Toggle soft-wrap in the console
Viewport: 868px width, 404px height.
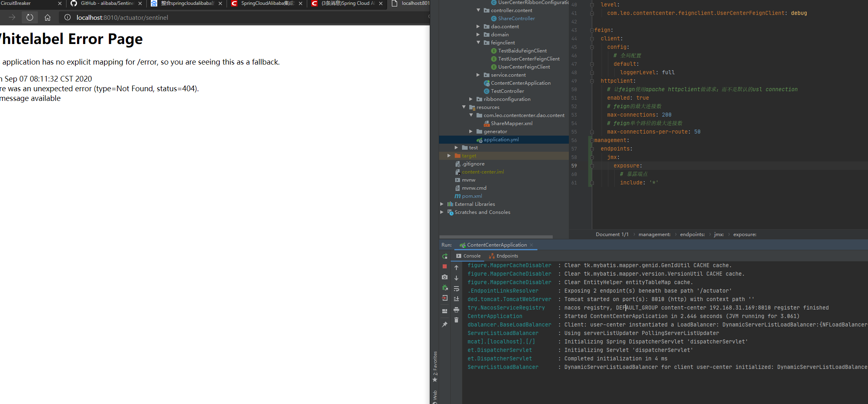coord(456,289)
